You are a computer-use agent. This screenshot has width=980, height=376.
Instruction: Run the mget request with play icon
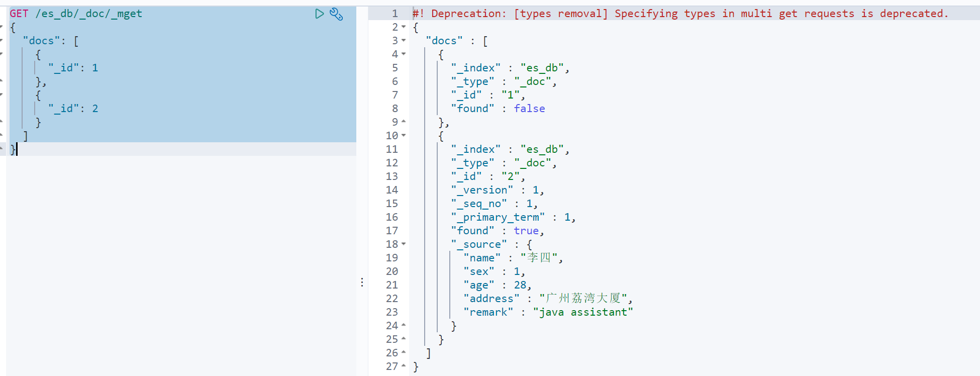tap(319, 14)
